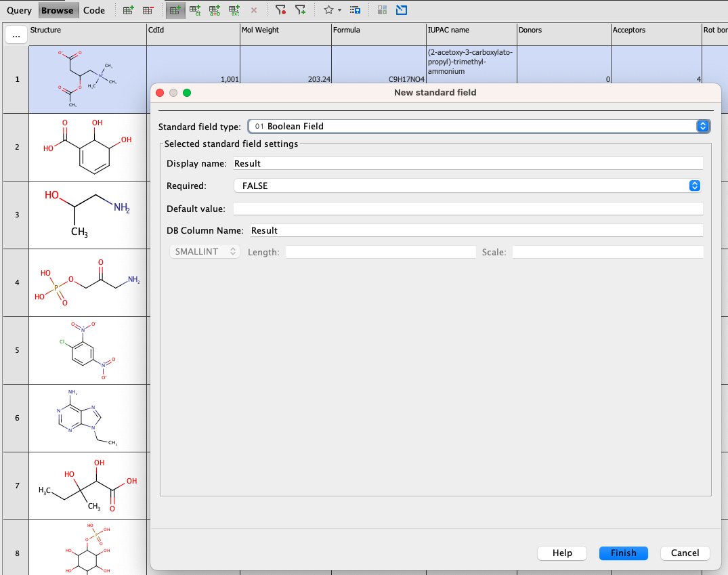Switch to the Query tab

tap(19, 10)
